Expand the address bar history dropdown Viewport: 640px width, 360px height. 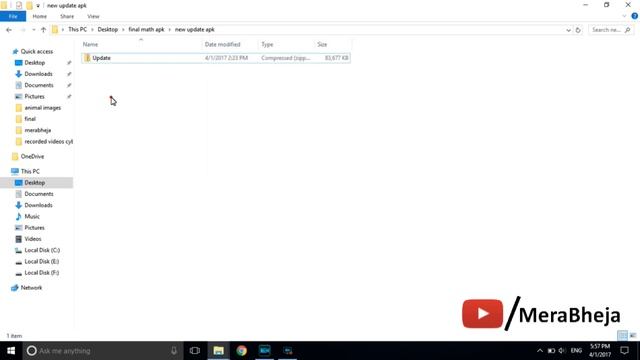point(568,30)
